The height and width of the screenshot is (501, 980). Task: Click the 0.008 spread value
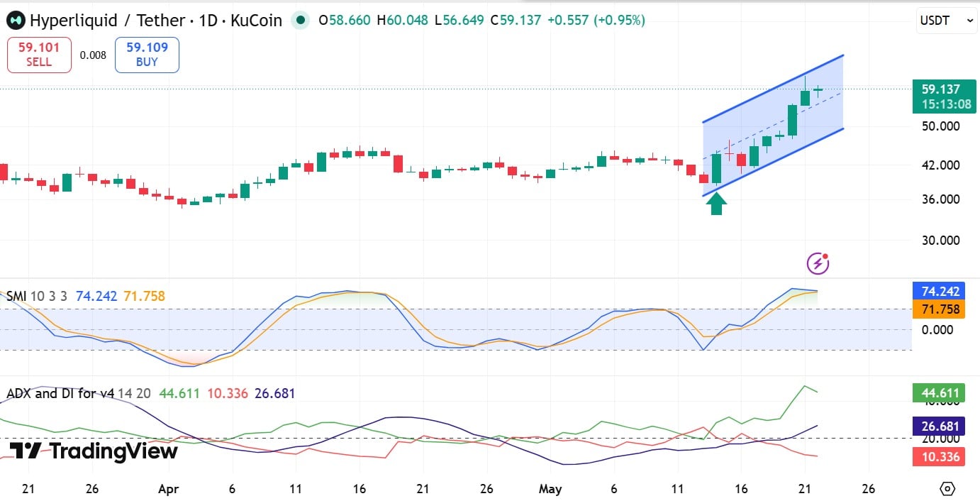pos(93,55)
